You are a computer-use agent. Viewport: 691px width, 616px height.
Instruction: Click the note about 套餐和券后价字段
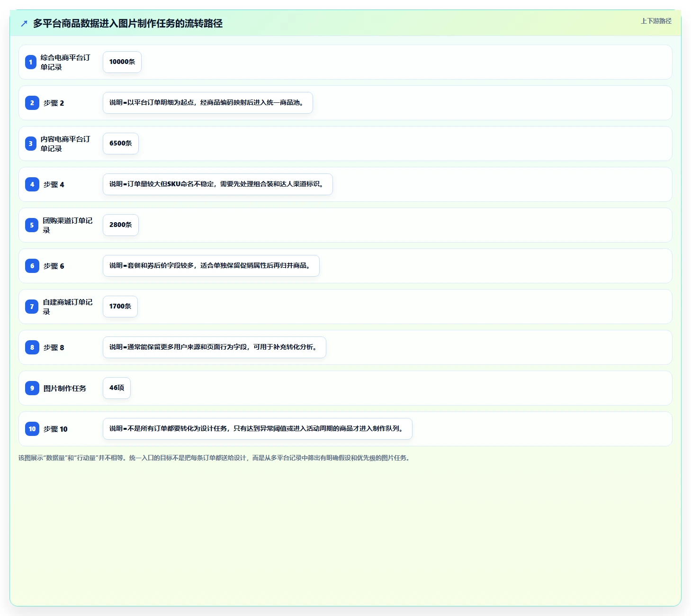point(211,266)
